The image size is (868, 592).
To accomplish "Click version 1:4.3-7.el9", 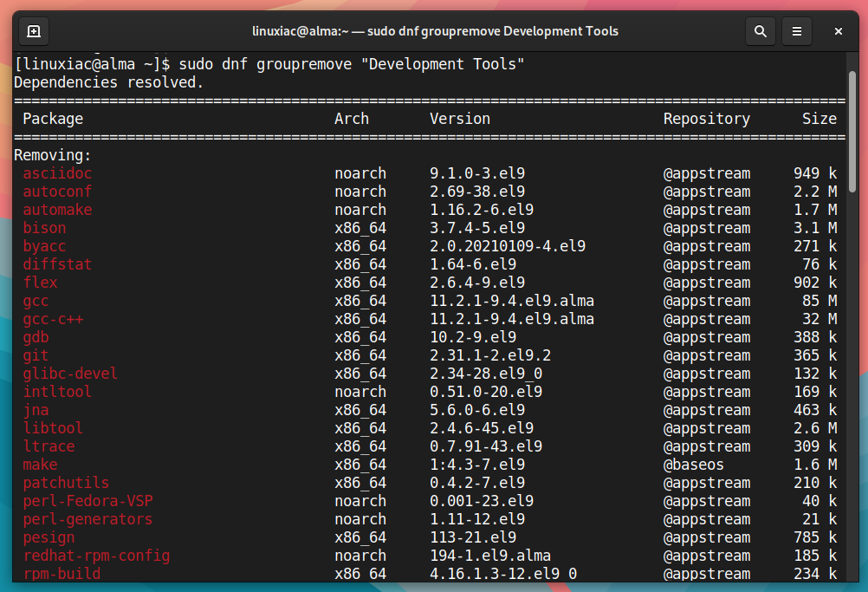I will click(x=477, y=465).
